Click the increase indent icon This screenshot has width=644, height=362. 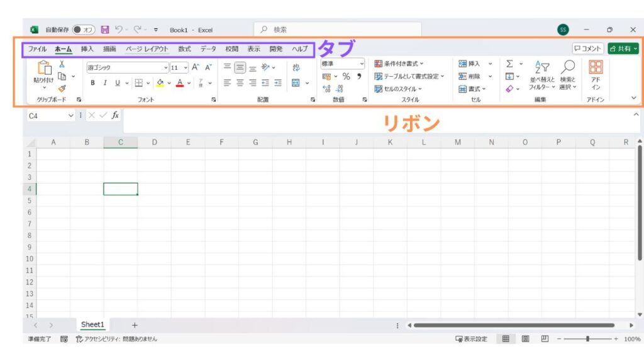[x=278, y=83]
